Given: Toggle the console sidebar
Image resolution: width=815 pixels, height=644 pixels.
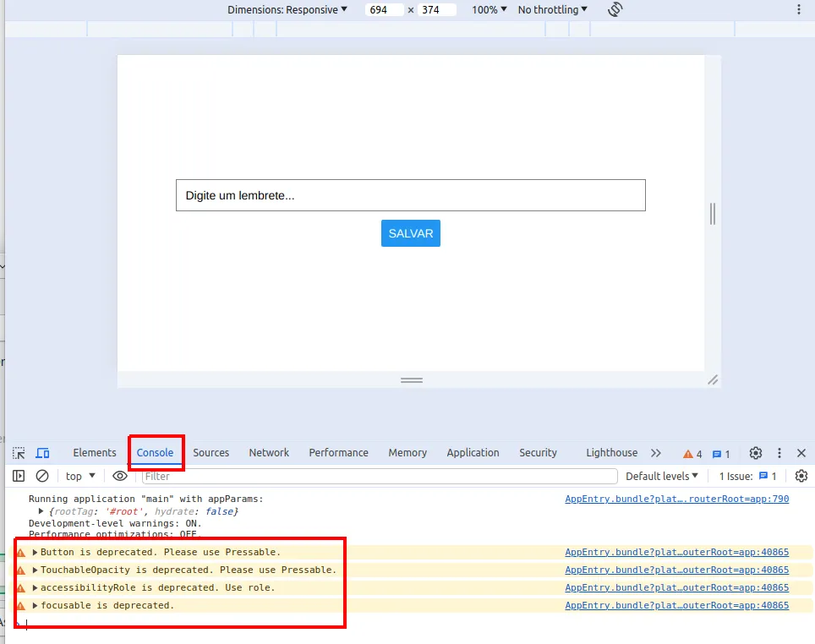Looking at the screenshot, I should (x=19, y=476).
